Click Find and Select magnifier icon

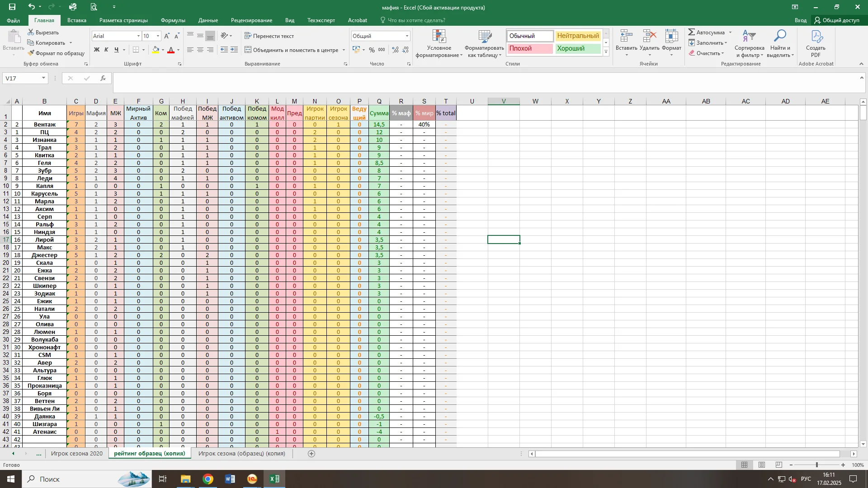point(780,36)
